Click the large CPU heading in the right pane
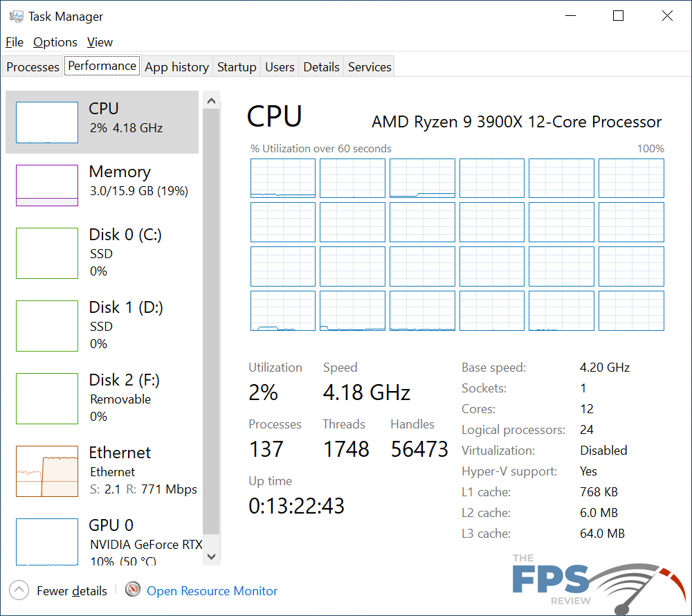 pos(275,117)
